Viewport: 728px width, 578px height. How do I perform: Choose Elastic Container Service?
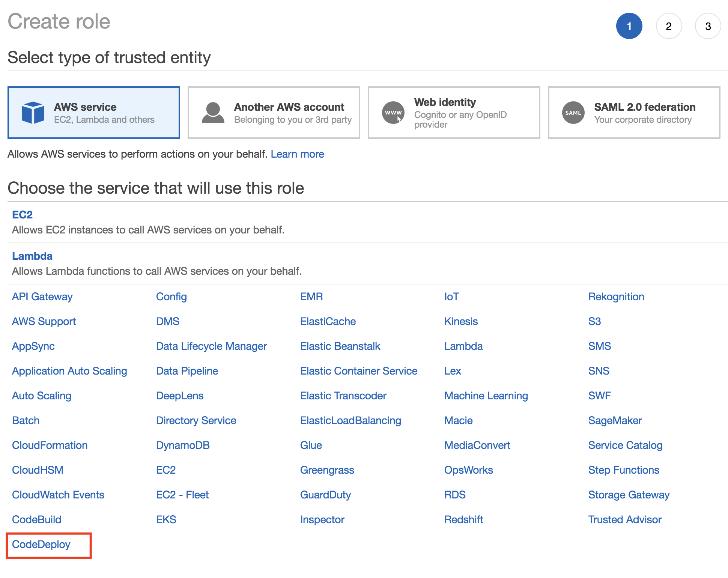(x=359, y=371)
